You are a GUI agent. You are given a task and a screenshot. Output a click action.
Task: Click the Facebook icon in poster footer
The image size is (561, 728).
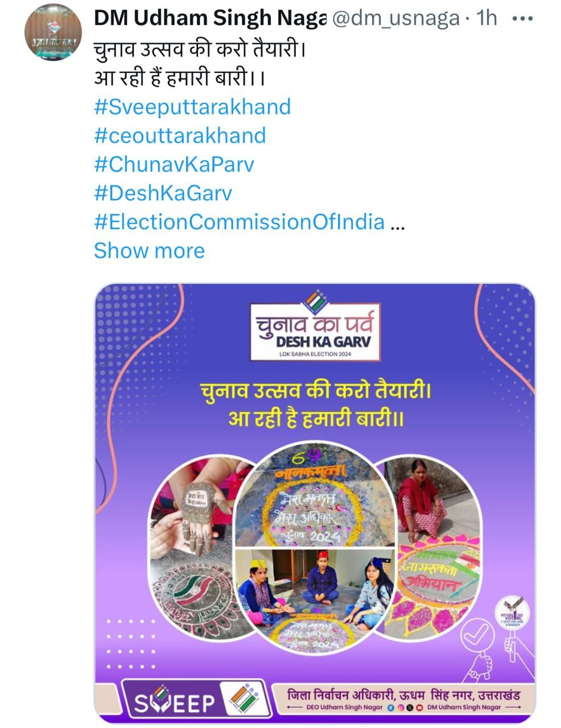click(x=390, y=708)
